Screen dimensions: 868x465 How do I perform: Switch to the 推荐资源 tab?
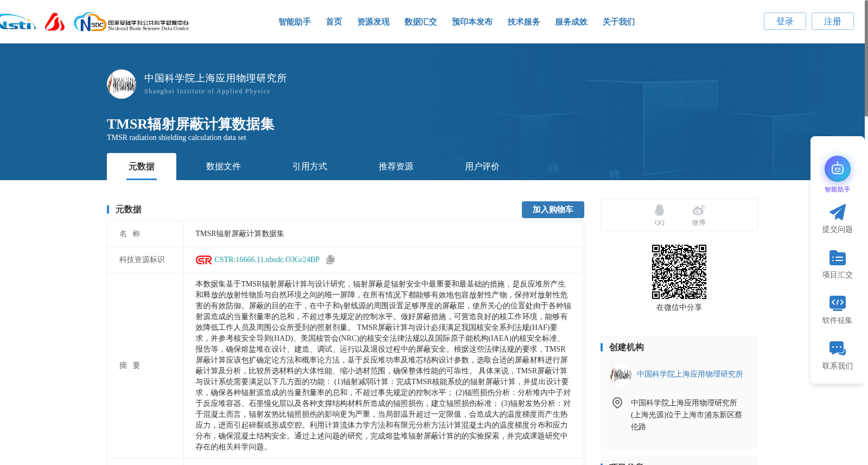(x=396, y=167)
